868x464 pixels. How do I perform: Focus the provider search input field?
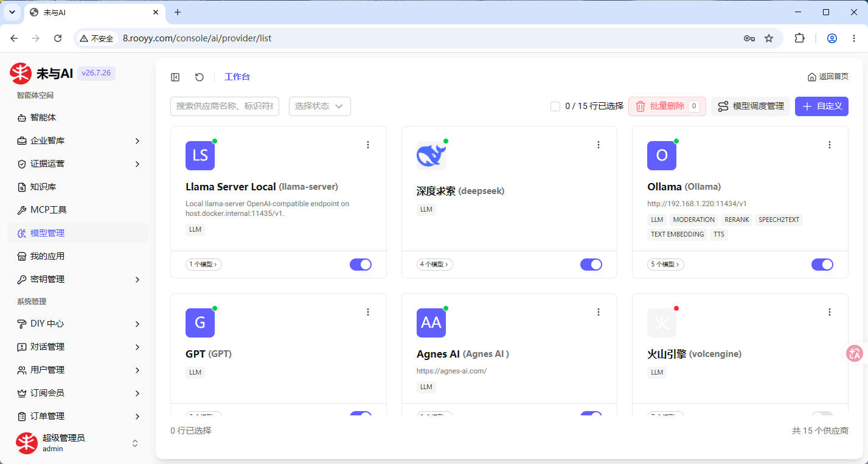click(x=224, y=106)
